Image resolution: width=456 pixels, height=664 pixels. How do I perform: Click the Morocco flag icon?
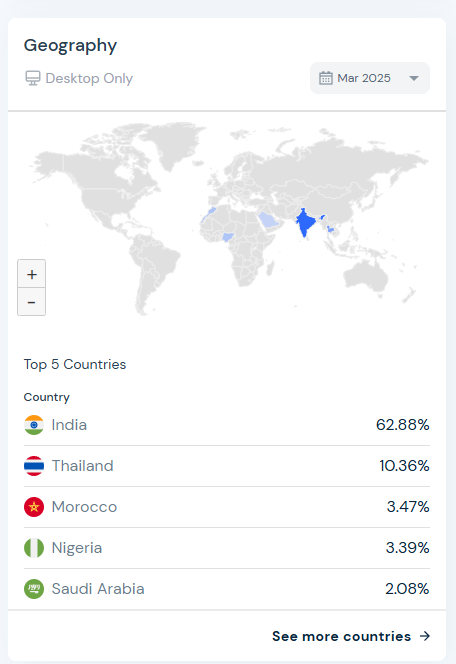(x=34, y=507)
